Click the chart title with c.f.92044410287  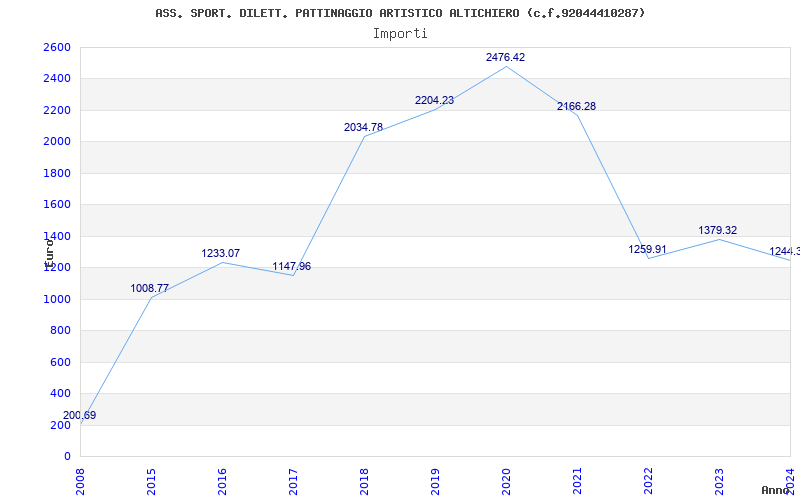coord(400,13)
